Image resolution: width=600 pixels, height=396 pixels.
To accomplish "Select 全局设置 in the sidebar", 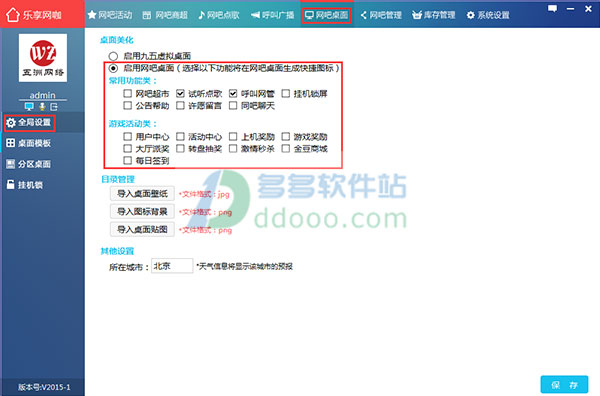I will click(42, 122).
